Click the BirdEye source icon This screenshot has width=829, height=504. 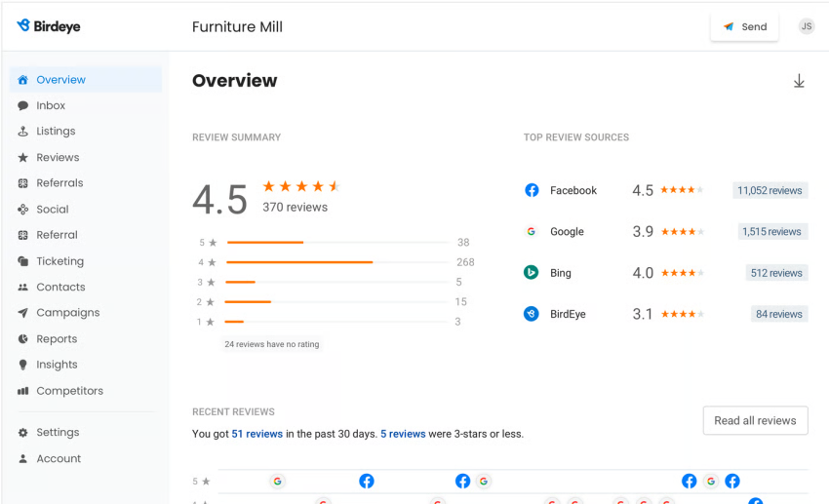pos(531,314)
